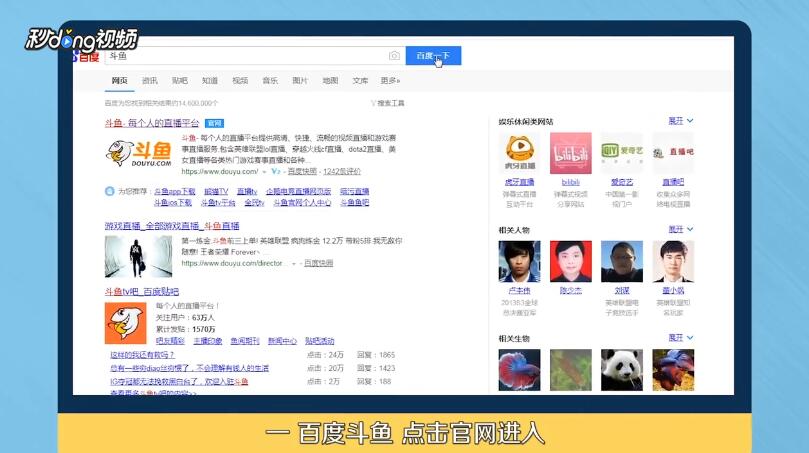Open the 1242 reviews link
The width and height of the screenshot is (809, 453).
342,171
